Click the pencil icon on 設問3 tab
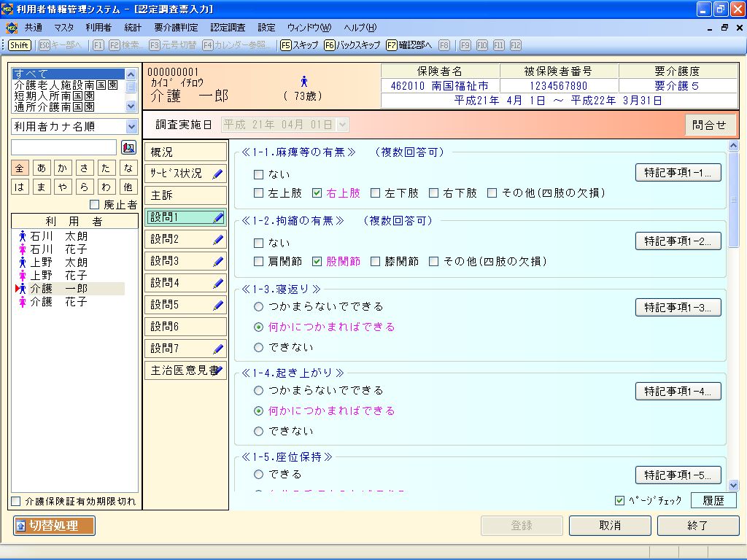This screenshot has height=560, width=747. [218, 261]
